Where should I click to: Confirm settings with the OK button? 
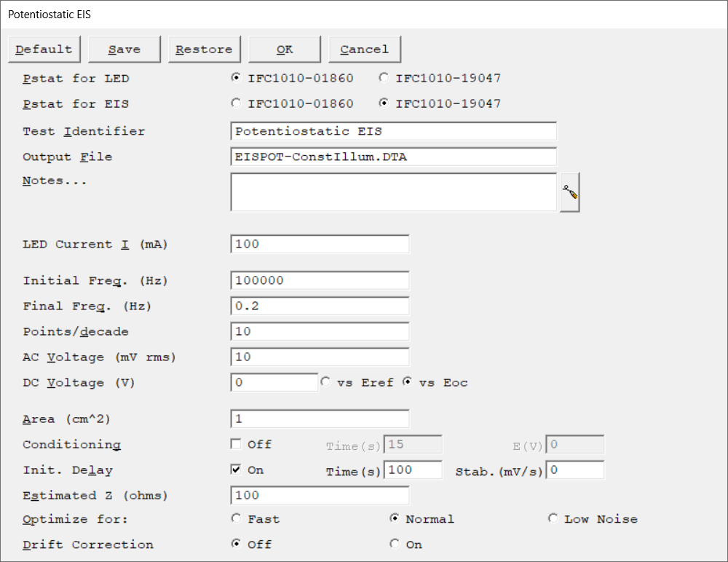pyautogui.click(x=285, y=50)
